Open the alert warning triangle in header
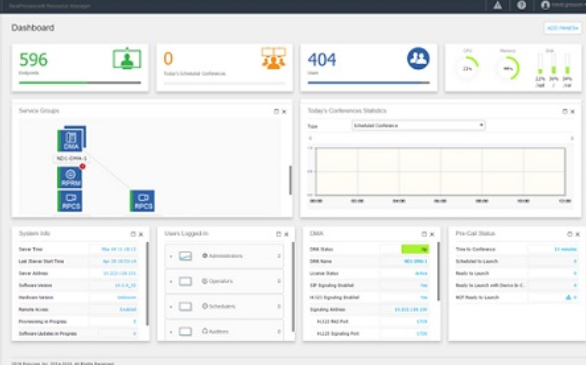The width and height of the screenshot is (586, 365). (497, 5)
